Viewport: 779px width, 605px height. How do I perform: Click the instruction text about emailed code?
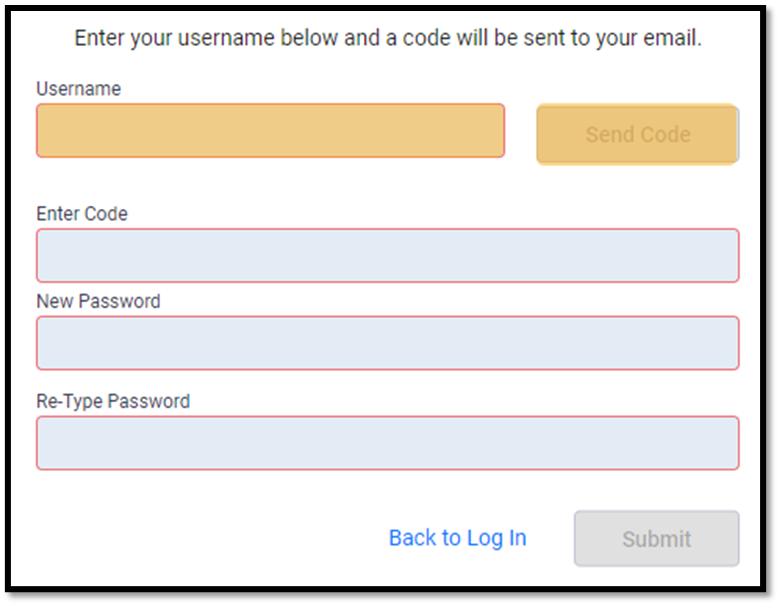(x=388, y=39)
